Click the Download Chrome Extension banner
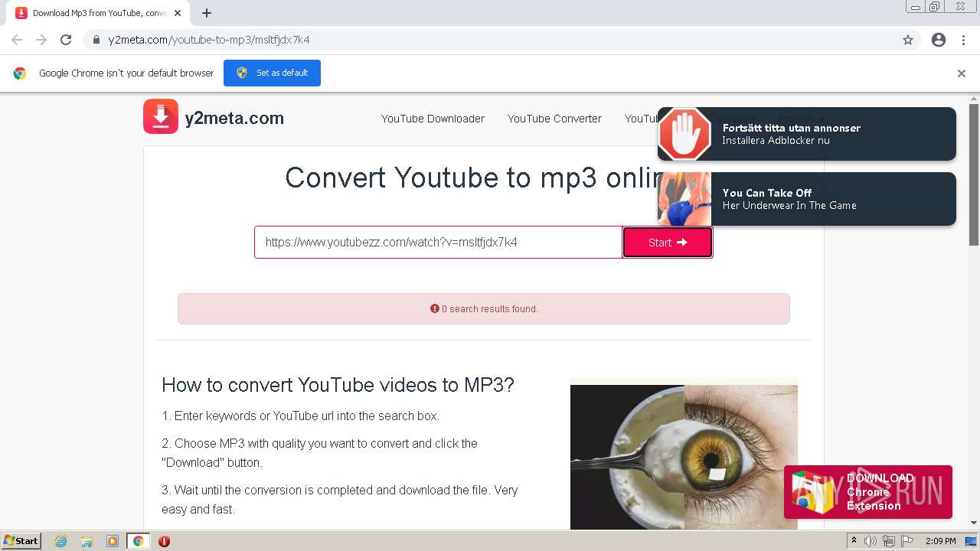980x551 pixels. 868,492
